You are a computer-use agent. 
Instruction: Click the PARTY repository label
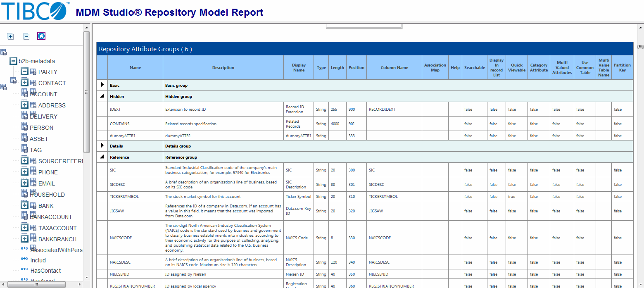(x=48, y=72)
